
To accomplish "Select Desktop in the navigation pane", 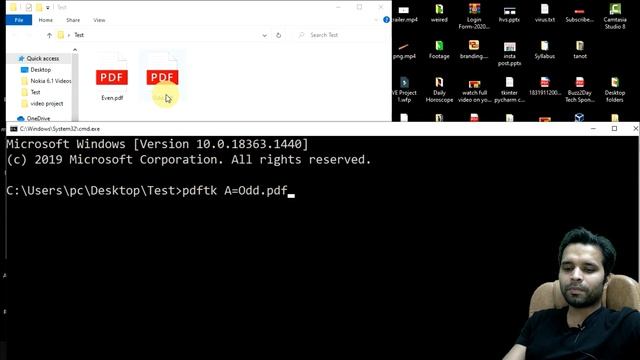I will coord(40,70).
